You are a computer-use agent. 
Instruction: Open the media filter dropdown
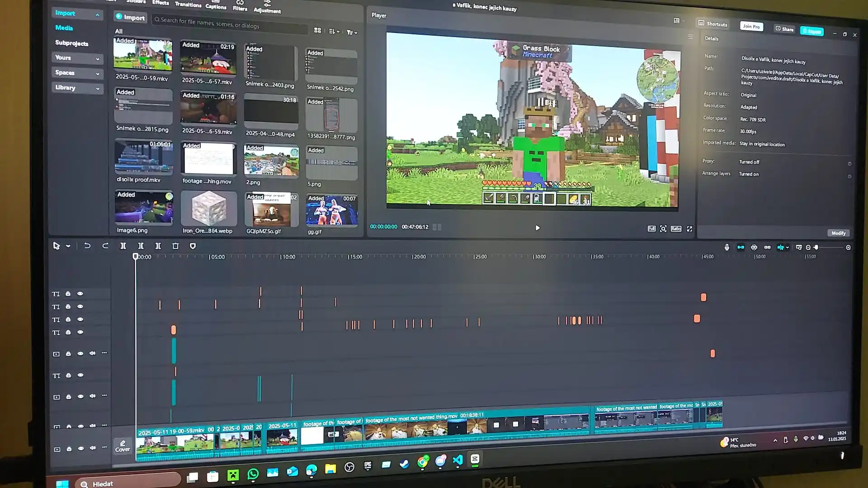pos(351,32)
